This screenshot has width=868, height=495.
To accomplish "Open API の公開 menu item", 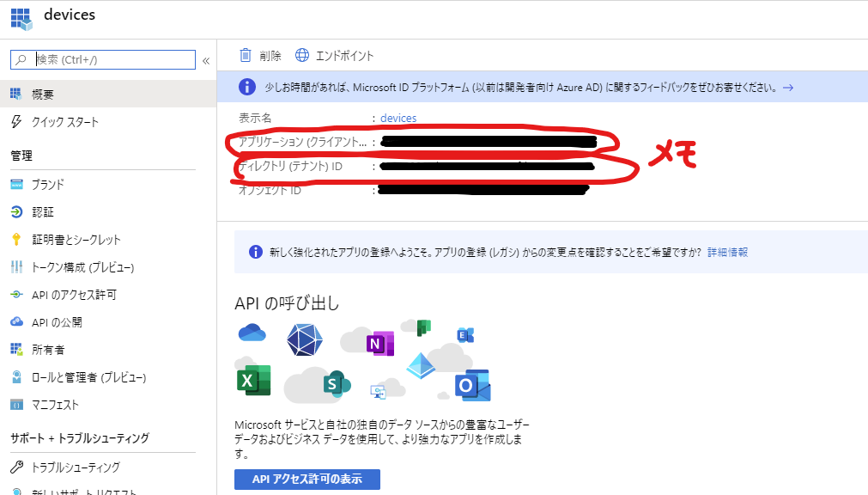I will (x=57, y=322).
